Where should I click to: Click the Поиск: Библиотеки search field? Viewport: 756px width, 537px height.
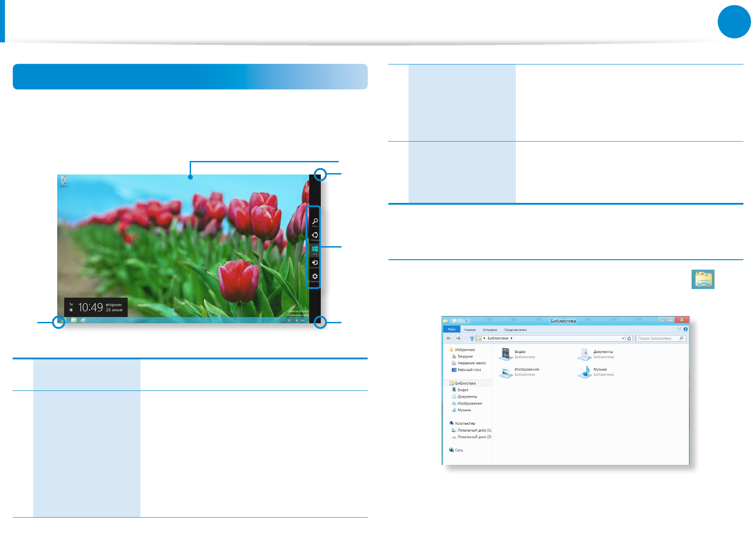657,338
